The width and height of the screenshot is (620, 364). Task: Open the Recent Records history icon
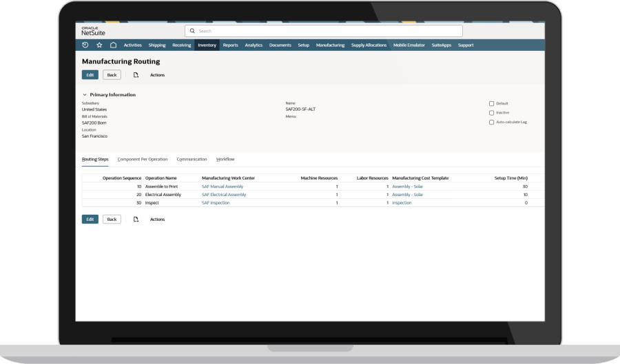85,45
